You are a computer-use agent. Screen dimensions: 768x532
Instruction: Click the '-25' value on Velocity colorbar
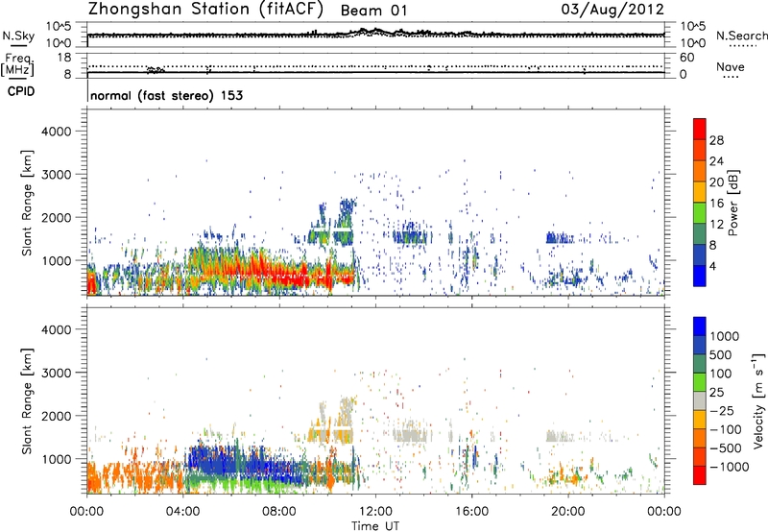722,411
